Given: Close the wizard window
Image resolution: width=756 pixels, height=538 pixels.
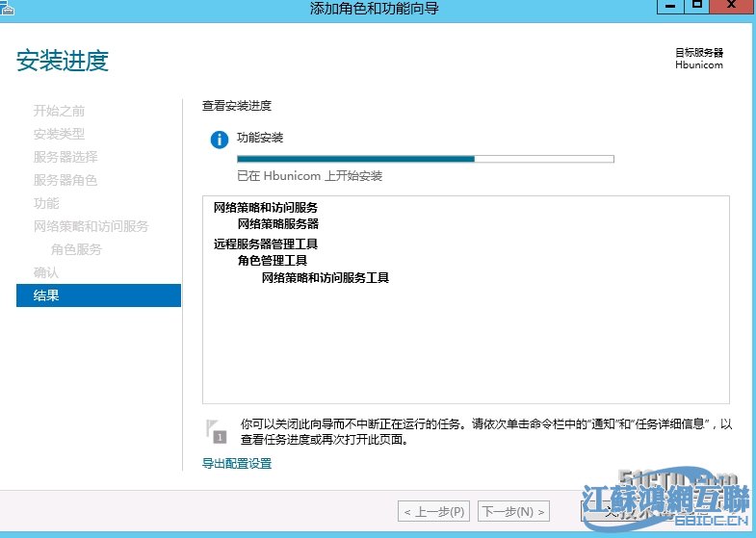Looking at the screenshot, I should coord(731,7).
